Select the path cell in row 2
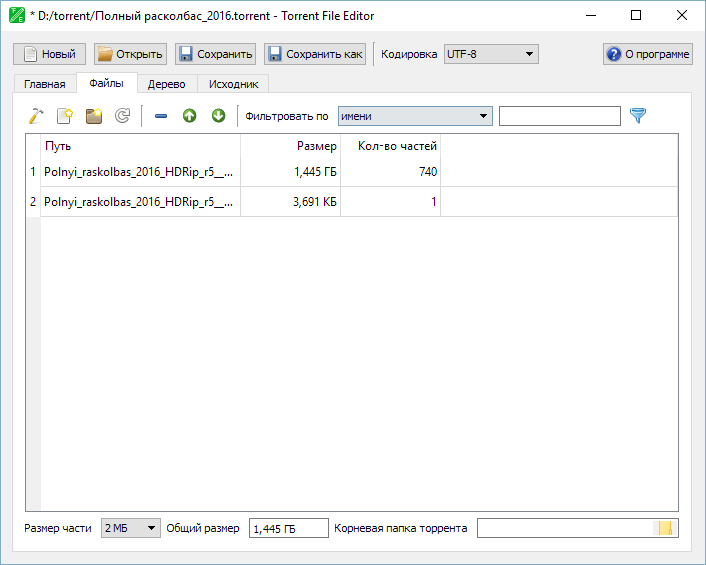706x565 pixels. (x=140, y=202)
